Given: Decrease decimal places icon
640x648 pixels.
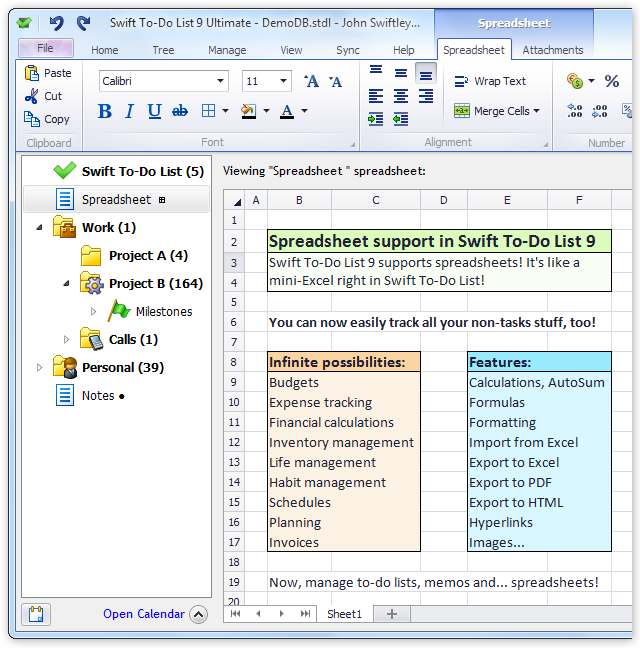Looking at the screenshot, I should 600,111.
